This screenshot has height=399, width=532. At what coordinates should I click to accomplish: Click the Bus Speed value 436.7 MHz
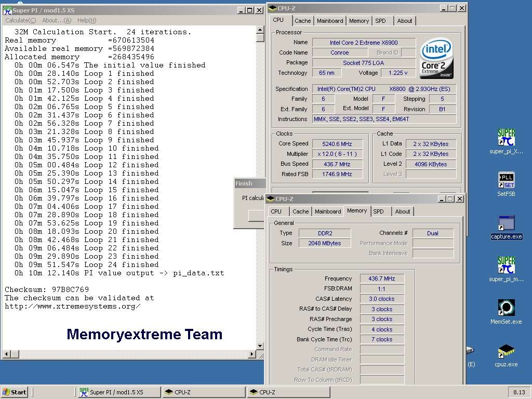click(x=337, y=164)
